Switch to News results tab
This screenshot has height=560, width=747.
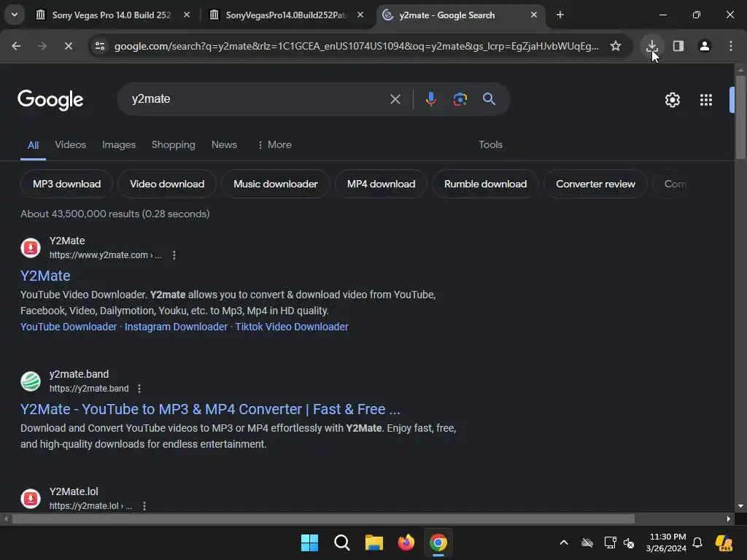click(x=224, y=145)
